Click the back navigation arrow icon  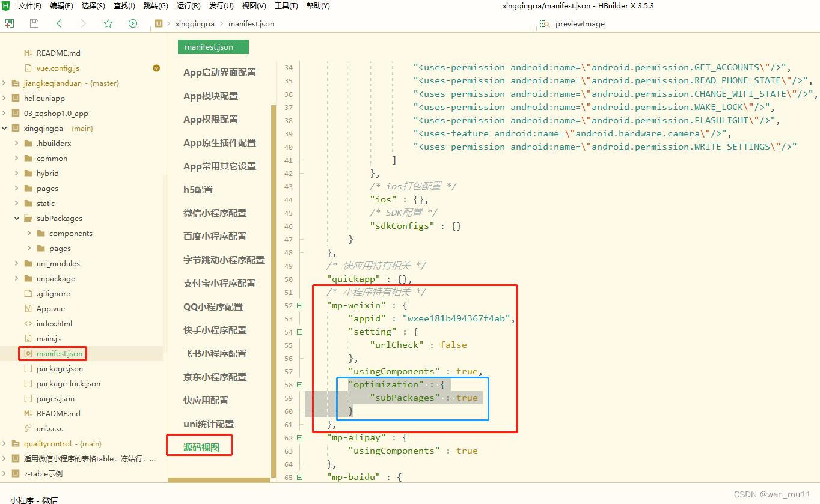coord(58,23)
